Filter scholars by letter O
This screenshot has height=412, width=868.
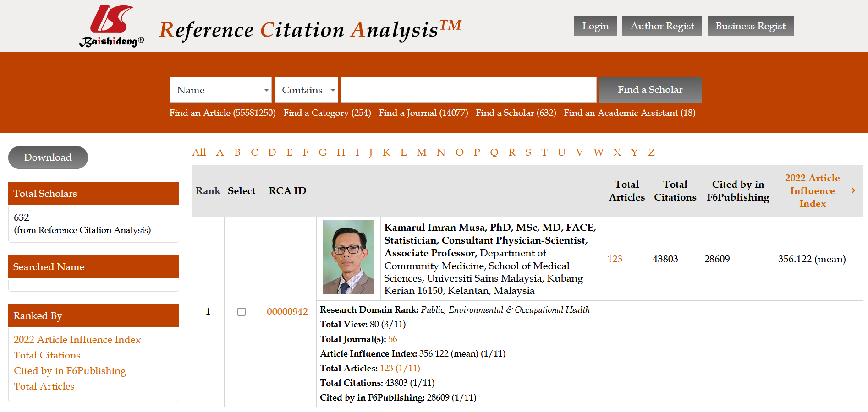[460, 152]
